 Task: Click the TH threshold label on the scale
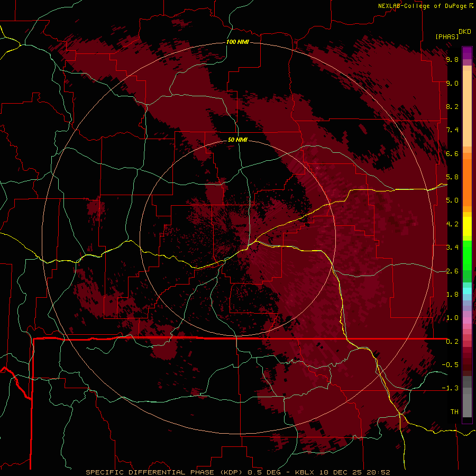pyautogui.click(x=454, y=412)
